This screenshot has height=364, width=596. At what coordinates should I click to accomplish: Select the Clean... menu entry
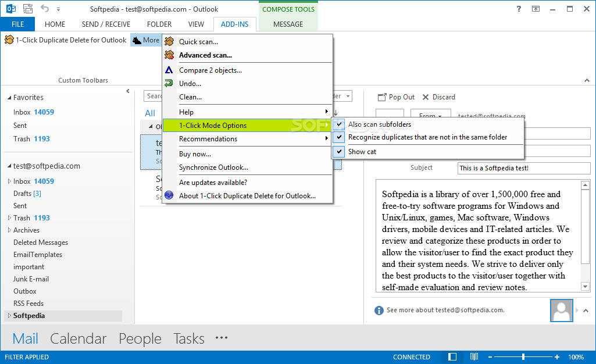(x=248, y=97)
